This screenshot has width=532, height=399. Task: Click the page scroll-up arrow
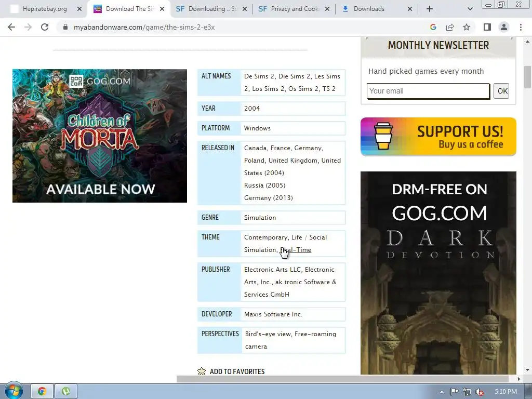(527, 42)
